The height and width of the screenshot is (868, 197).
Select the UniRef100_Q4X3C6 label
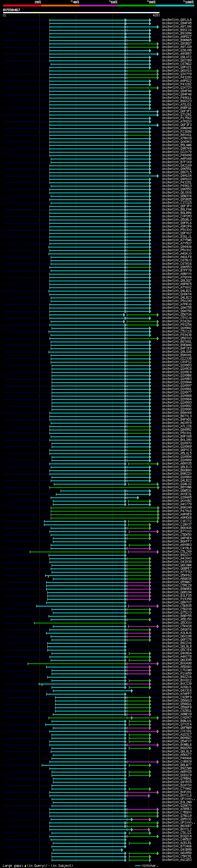pos(177,690)
